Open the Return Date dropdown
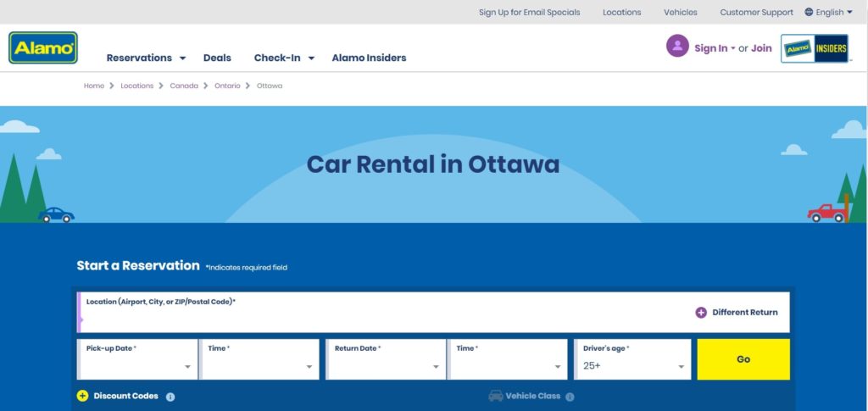This screenshot has width=868, height=411. coord(386,359)
